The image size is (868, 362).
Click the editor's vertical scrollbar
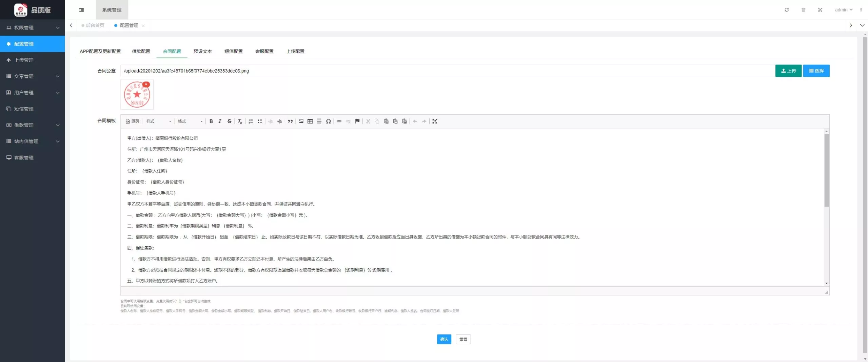tap(826, 170)
